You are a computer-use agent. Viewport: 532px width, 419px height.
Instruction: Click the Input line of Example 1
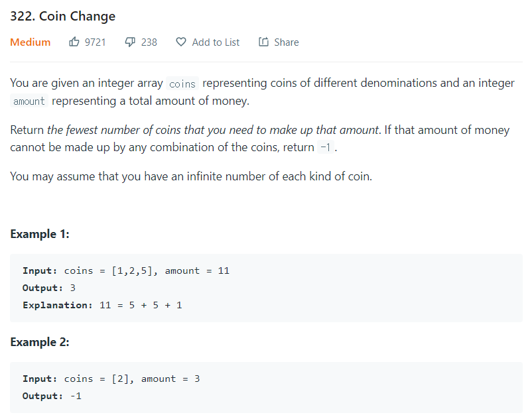click(x=126, y=270)
